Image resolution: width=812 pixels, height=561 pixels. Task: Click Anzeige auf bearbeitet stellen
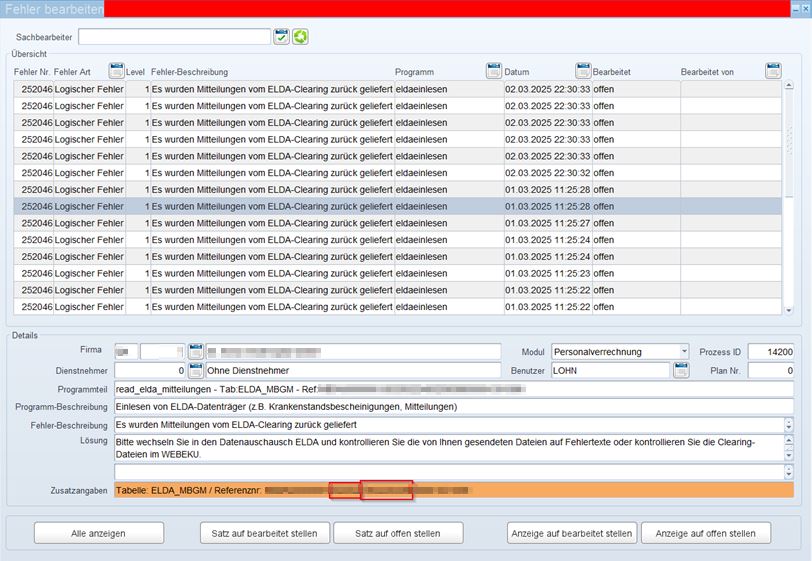(571, 533)
